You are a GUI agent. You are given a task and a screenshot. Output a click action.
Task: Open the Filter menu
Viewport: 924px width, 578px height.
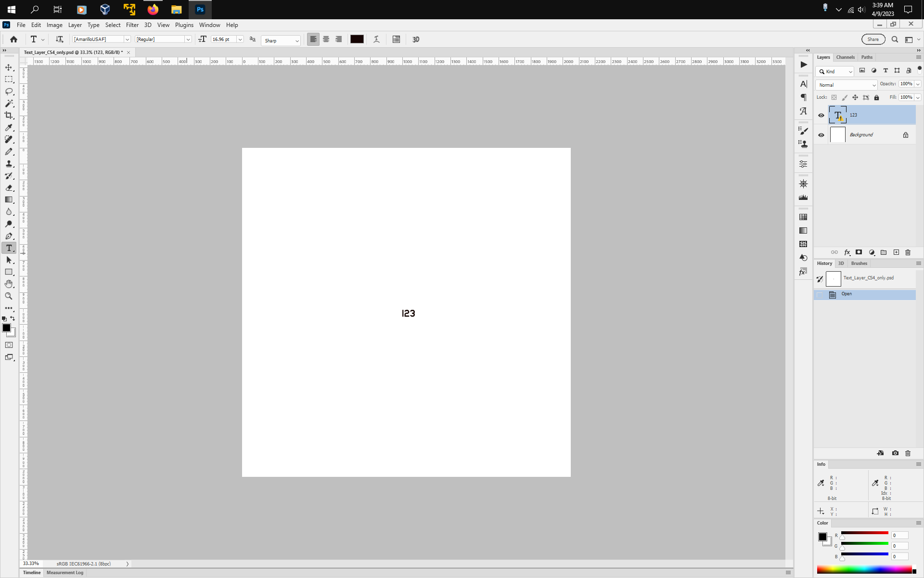(x=132, y=25)
